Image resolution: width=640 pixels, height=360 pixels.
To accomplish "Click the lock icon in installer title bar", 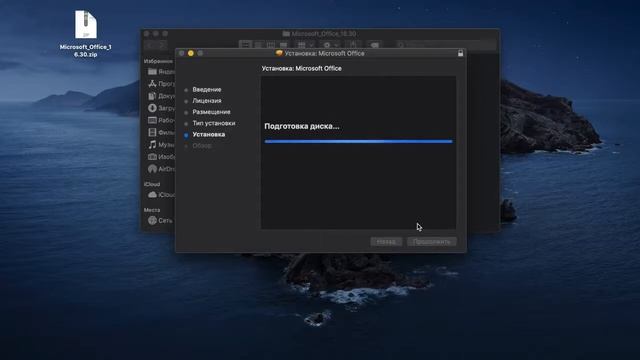I will pos(460,53).
